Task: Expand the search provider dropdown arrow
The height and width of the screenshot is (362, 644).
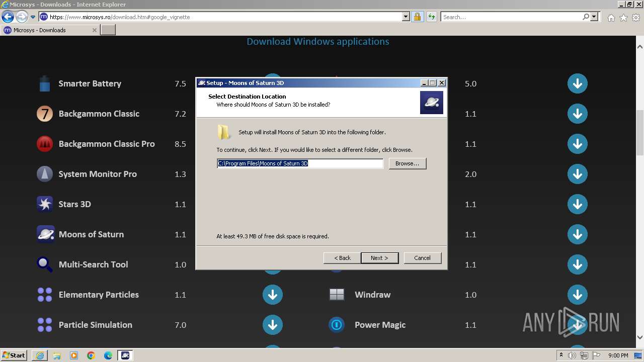Action: coord(594,17)
